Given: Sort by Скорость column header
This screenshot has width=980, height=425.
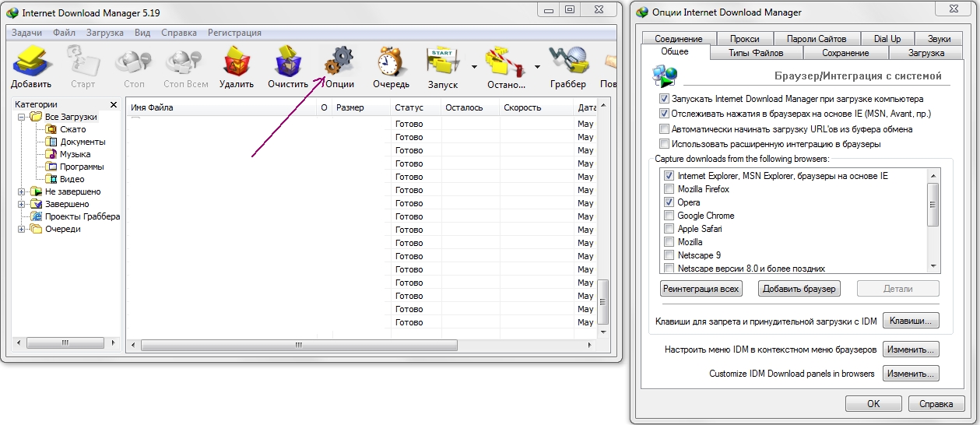Looking at the screenshot, I should [536, 107].
